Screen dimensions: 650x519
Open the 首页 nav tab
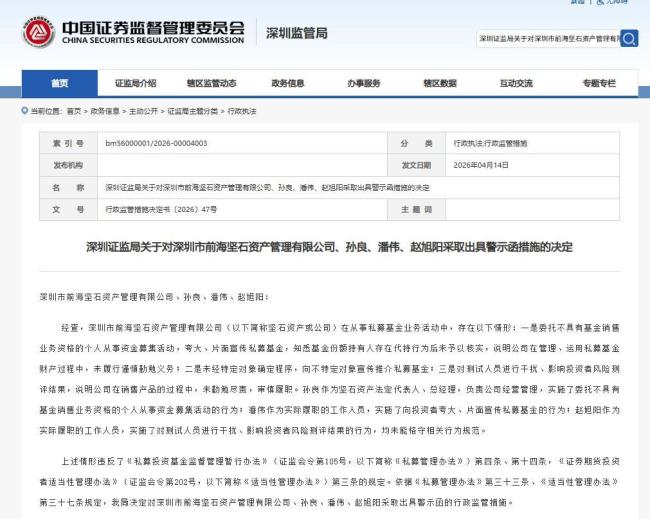tap(60, 83)
